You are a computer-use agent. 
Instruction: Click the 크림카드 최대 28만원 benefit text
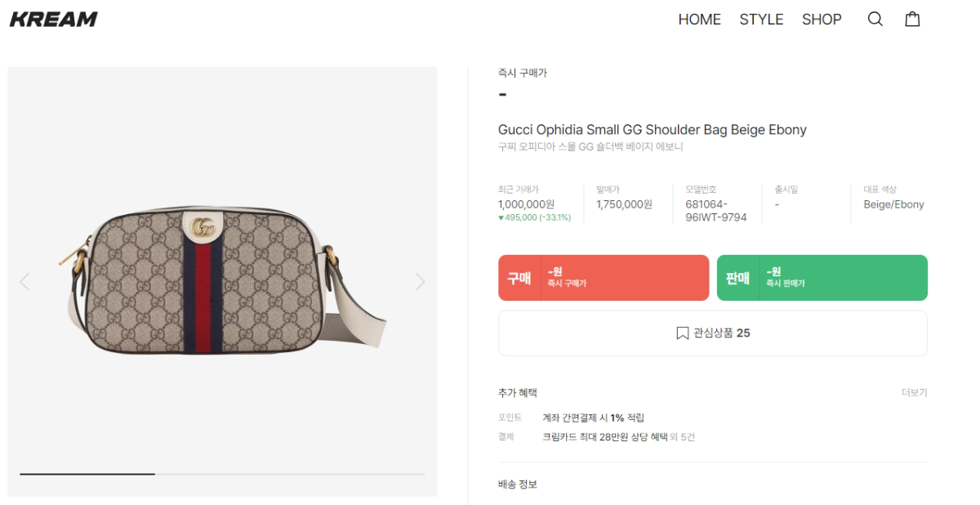pos(604,437)
